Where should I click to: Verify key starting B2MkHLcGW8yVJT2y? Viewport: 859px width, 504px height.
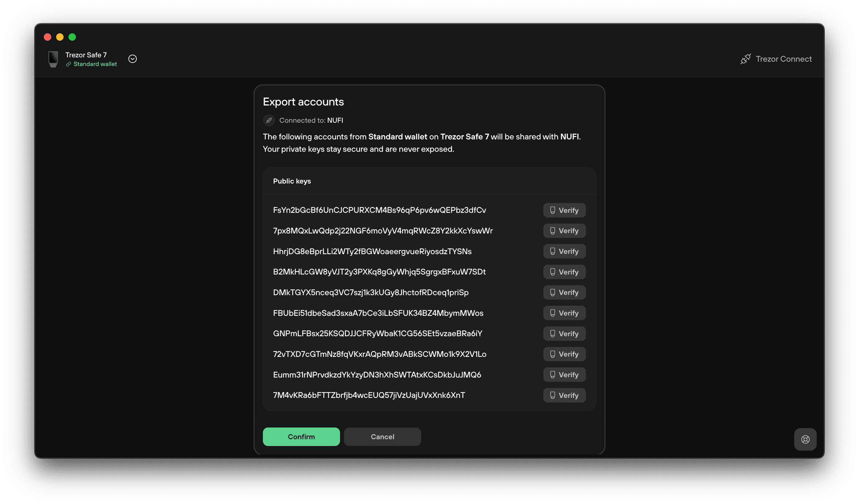click(564, 272)
